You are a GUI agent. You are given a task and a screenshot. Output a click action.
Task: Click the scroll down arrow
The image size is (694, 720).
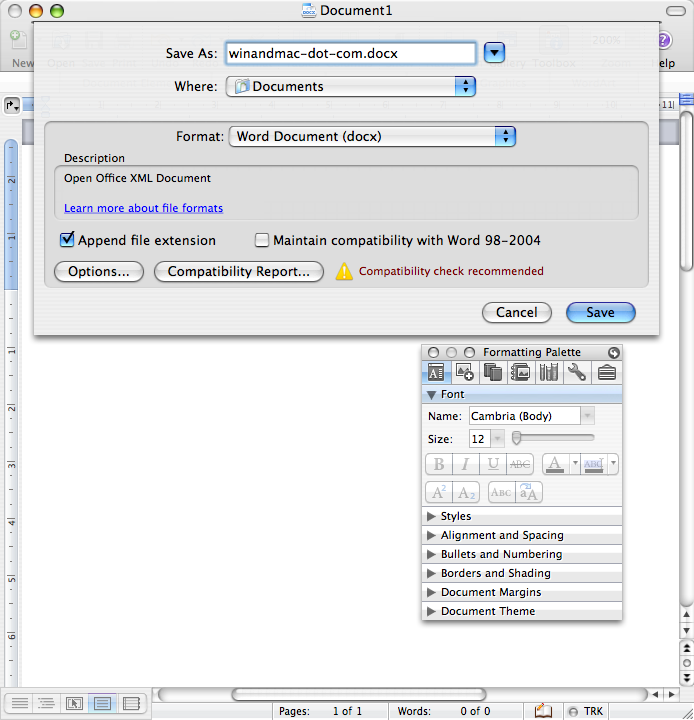[x=686, y=630]
